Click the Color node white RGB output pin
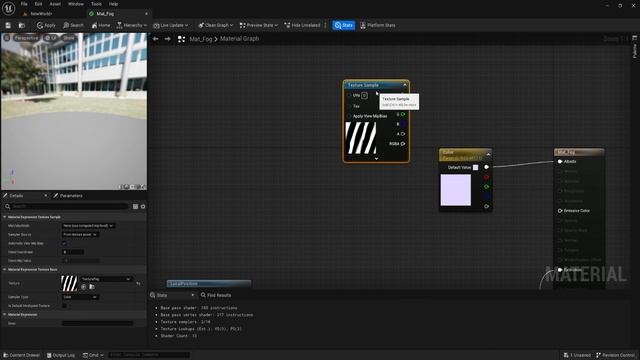 pos(487,167)
